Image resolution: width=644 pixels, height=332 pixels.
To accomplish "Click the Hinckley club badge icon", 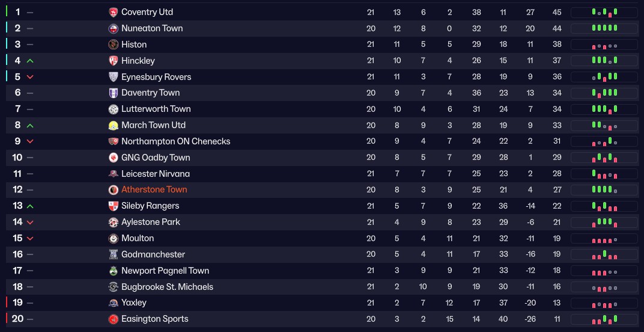I will coord(114,61).
